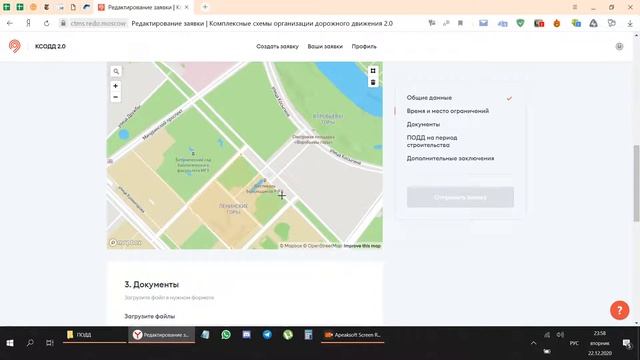Open a new browser tab with plus
The height and width of the screenshot is (360, 640).
(205, 7)
